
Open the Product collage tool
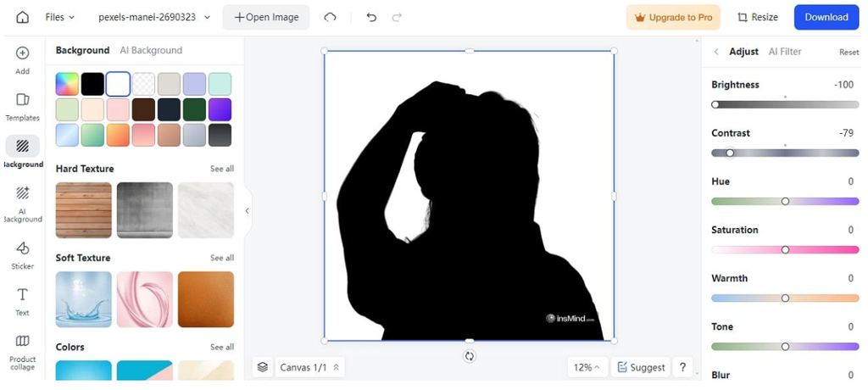coord(22,353)
